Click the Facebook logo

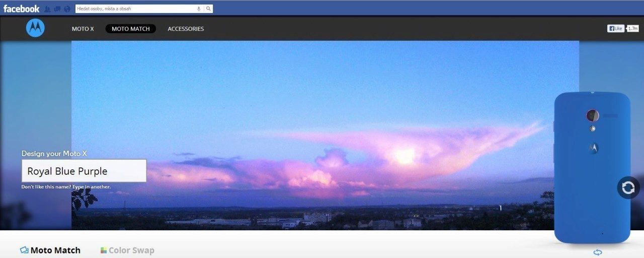pos(21,9)
